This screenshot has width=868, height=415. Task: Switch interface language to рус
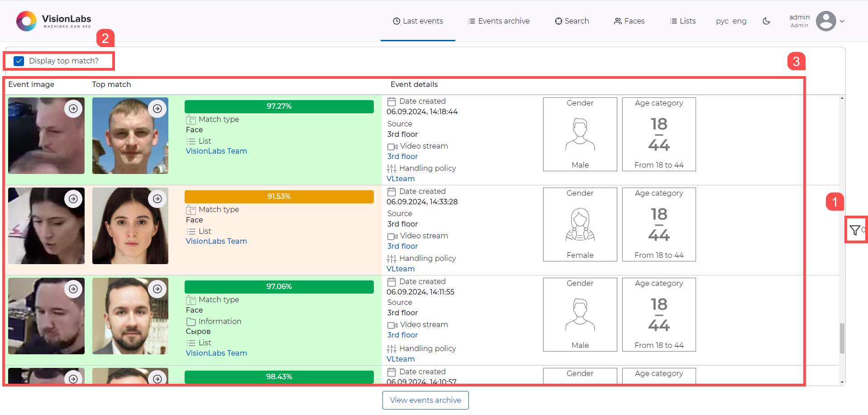point(722,21)
